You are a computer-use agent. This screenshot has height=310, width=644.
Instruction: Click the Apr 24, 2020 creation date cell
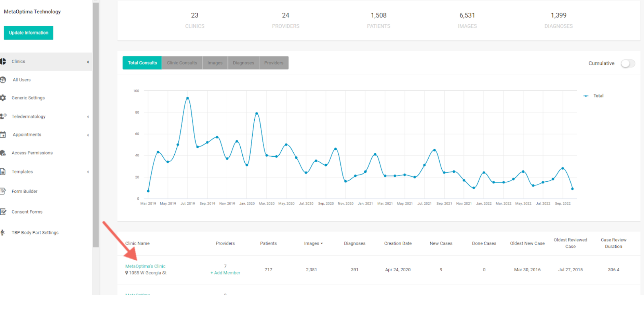398,270
